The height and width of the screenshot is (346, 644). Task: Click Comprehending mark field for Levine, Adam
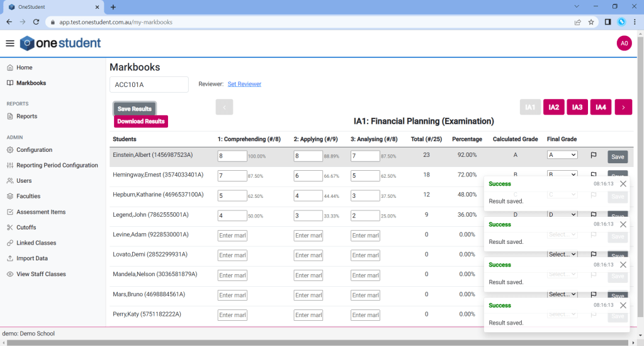[x=232, y=235]
